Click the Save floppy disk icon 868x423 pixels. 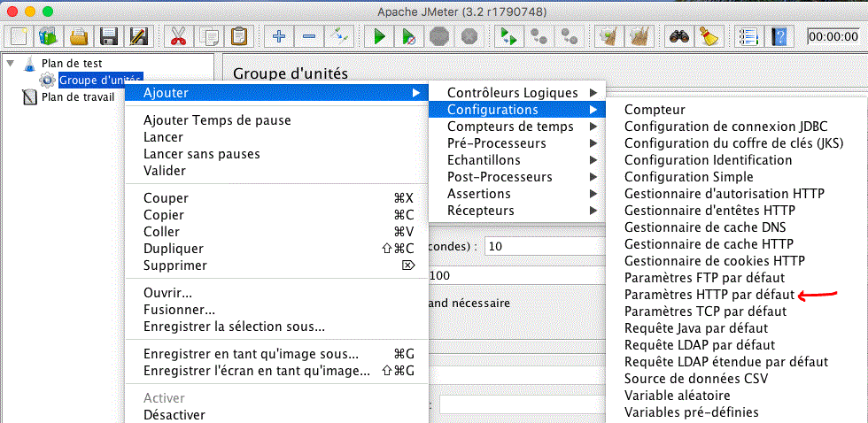[x=108, y=37]
